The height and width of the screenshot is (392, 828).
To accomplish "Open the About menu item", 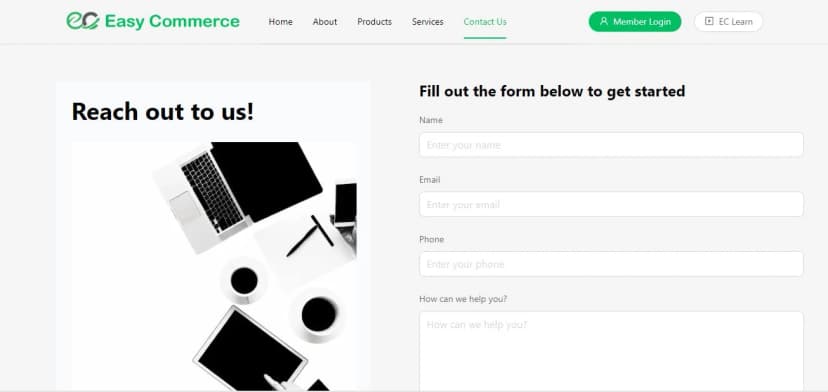I will click(x=325, y=22).
